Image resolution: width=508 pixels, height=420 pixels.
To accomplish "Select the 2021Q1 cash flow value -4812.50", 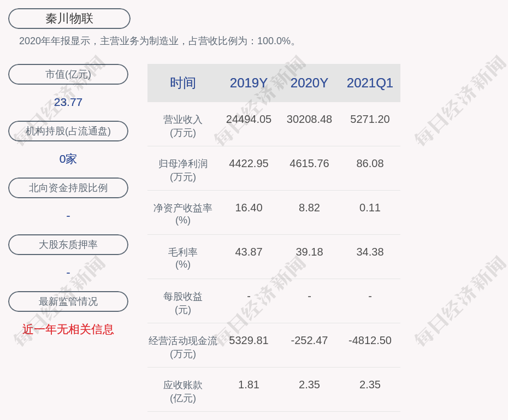I will pyautogui.click(x=370, y=340).
